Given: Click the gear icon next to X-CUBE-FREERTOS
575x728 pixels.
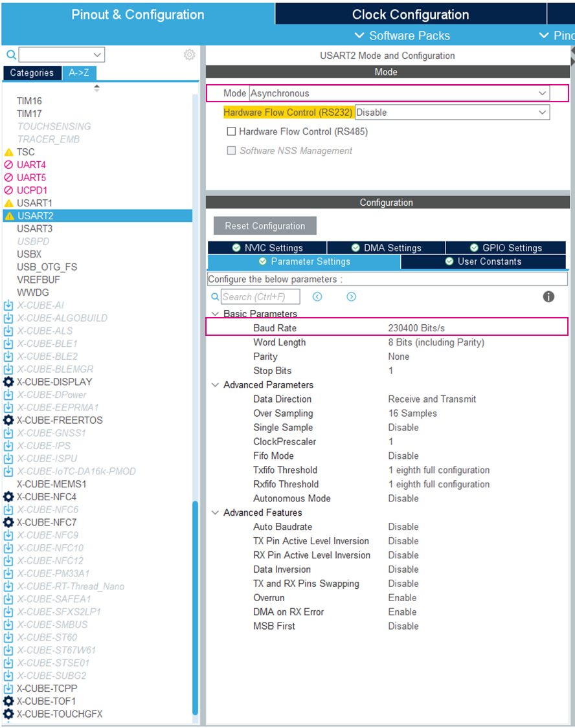Looking at the screenshot, I should [x=8, y=420].
